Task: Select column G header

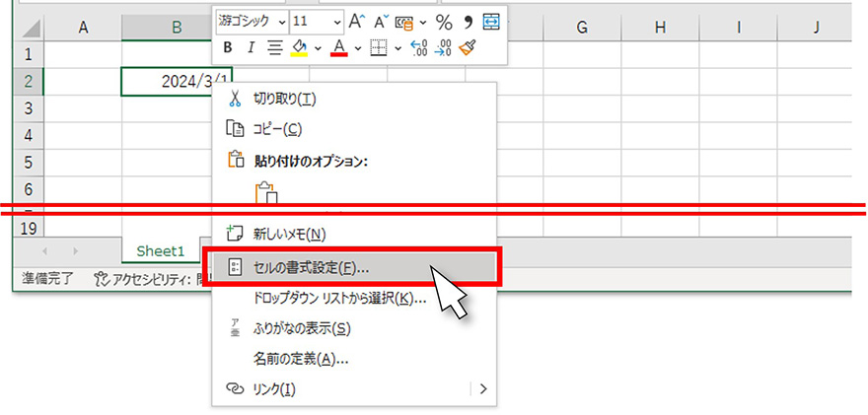Action: [581, 27]
